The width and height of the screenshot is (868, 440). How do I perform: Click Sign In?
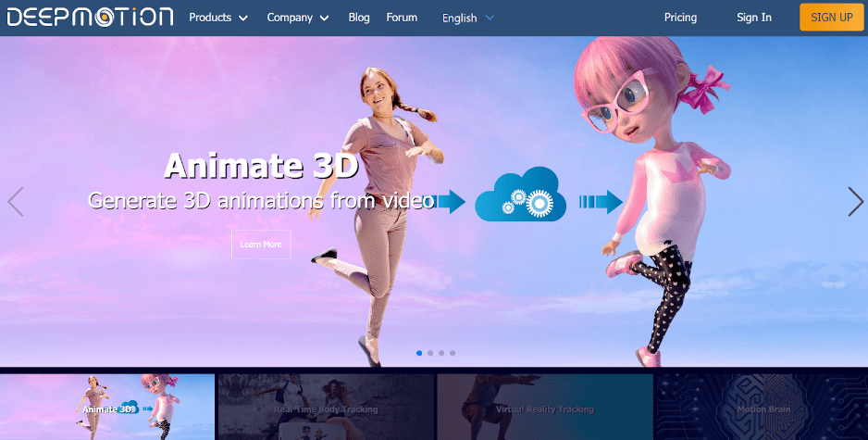tap(754, 18)
